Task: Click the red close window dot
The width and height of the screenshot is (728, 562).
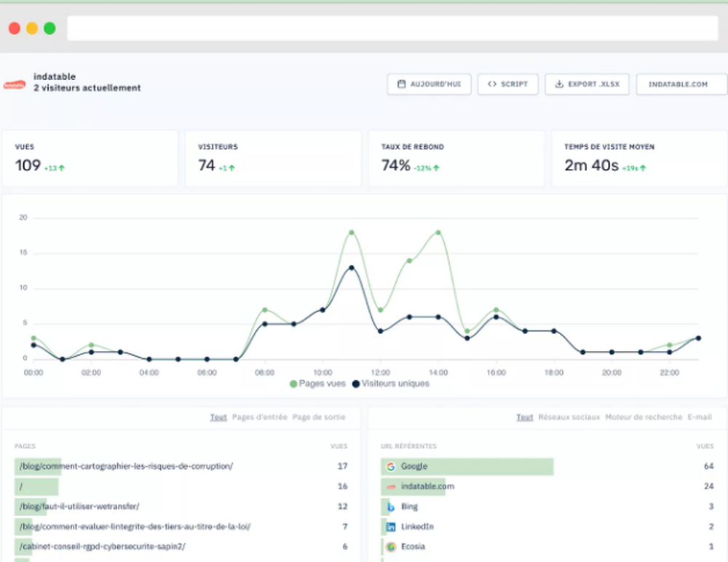Action: click(15, 28)
